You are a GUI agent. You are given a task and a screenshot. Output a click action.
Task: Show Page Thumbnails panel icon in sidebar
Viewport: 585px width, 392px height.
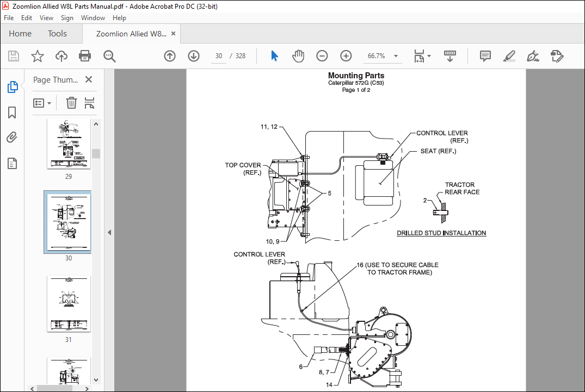pos(13,87)
